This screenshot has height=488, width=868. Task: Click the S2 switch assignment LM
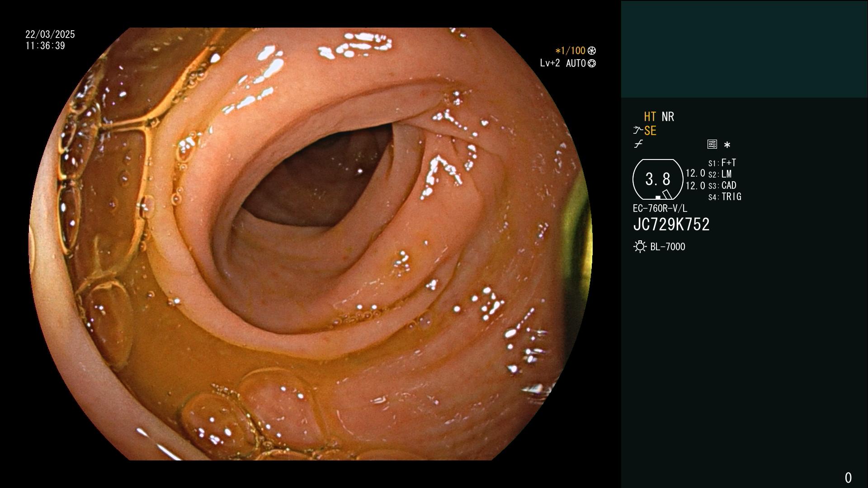pos(720,174)
